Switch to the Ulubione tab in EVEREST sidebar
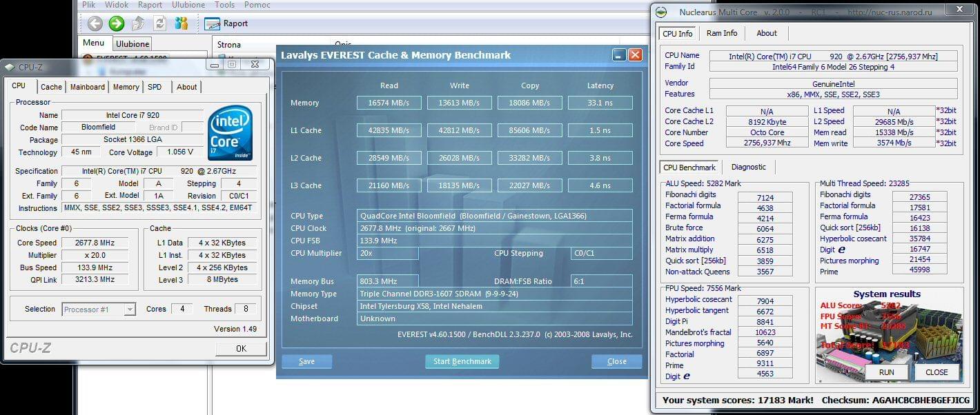 [x=133, y=44]
